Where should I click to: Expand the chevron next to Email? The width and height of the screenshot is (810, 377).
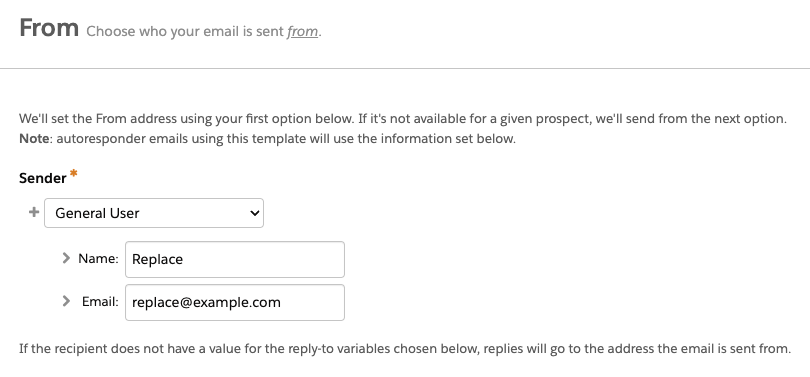(x=66, y=301)
